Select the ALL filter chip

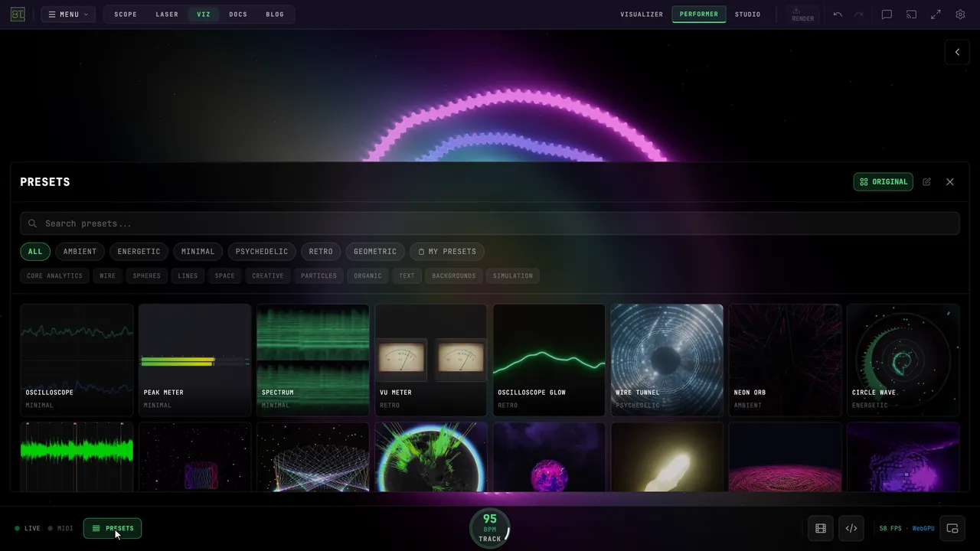35,252
